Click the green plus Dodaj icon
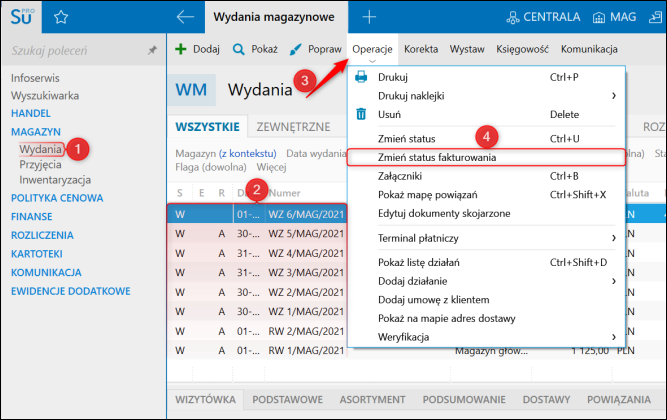 pyautogui.click(x=181, y=49)
